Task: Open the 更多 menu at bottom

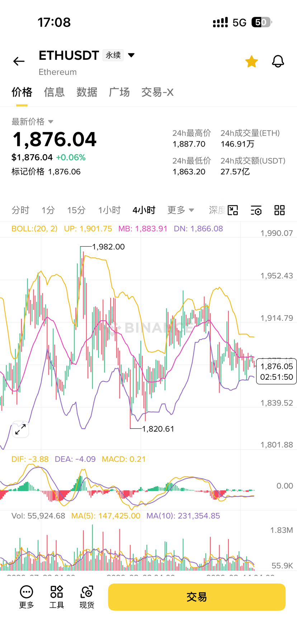Action: point(26,597)
